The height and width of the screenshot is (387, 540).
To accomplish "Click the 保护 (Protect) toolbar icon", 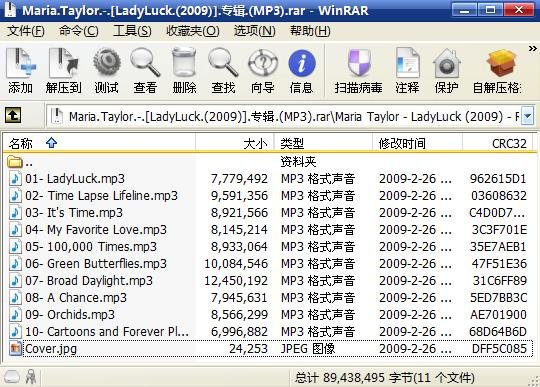I will [446, 71].
